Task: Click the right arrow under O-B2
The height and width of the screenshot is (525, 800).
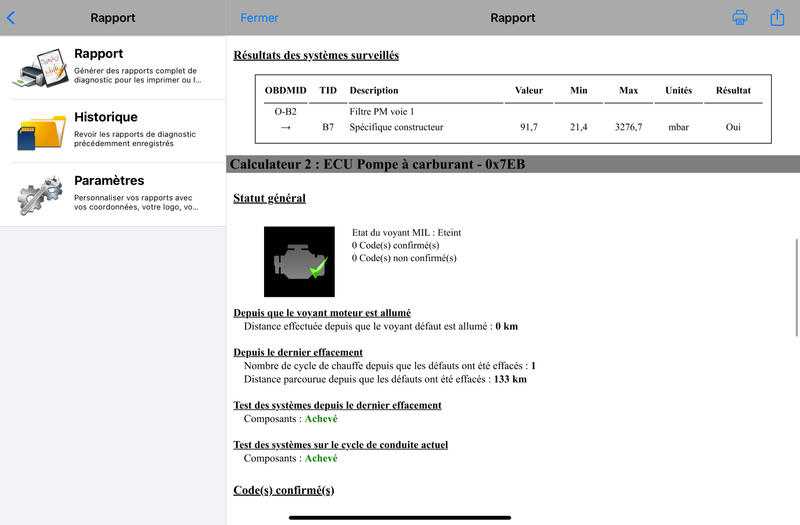Action: point(285,128)
